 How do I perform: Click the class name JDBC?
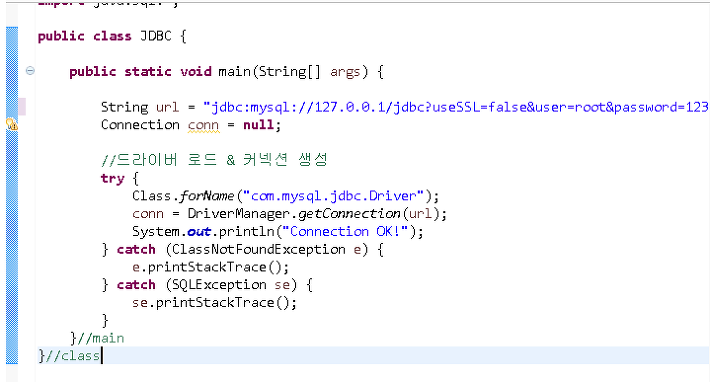click(x=156, y=36)
